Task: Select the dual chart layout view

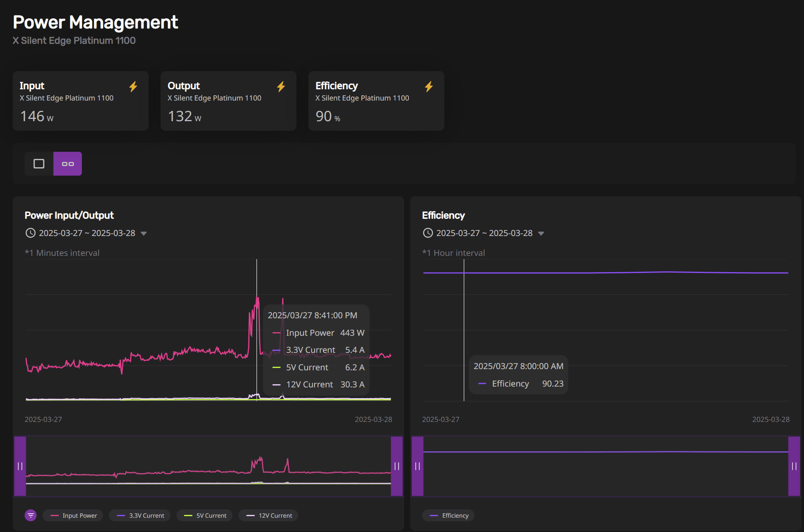Action: point(68,164)
